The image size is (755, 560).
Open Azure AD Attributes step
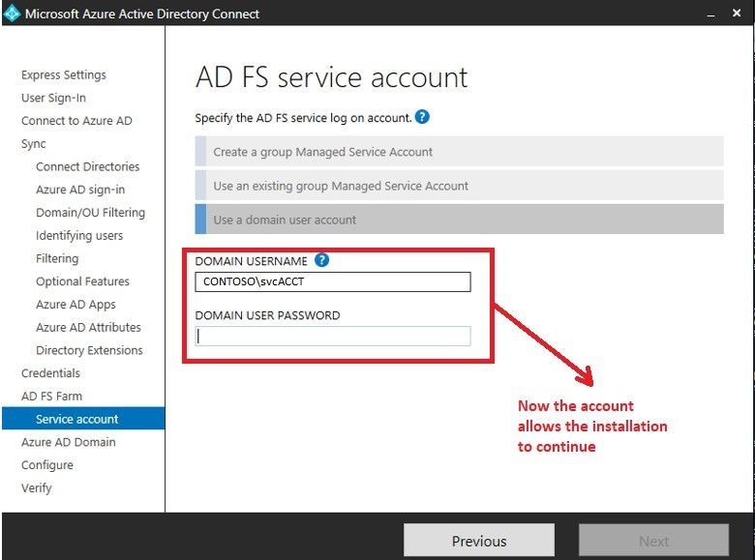point(89,328)
